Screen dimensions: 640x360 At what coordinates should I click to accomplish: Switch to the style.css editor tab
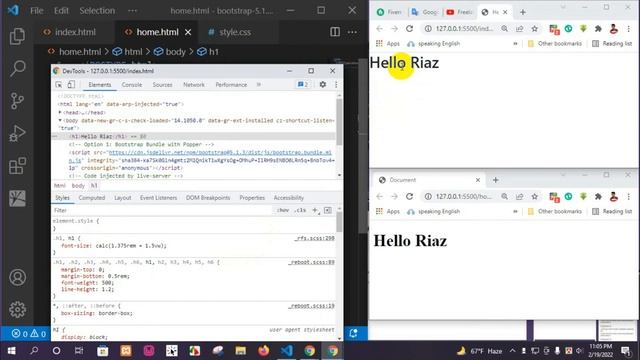click(230, 32)
